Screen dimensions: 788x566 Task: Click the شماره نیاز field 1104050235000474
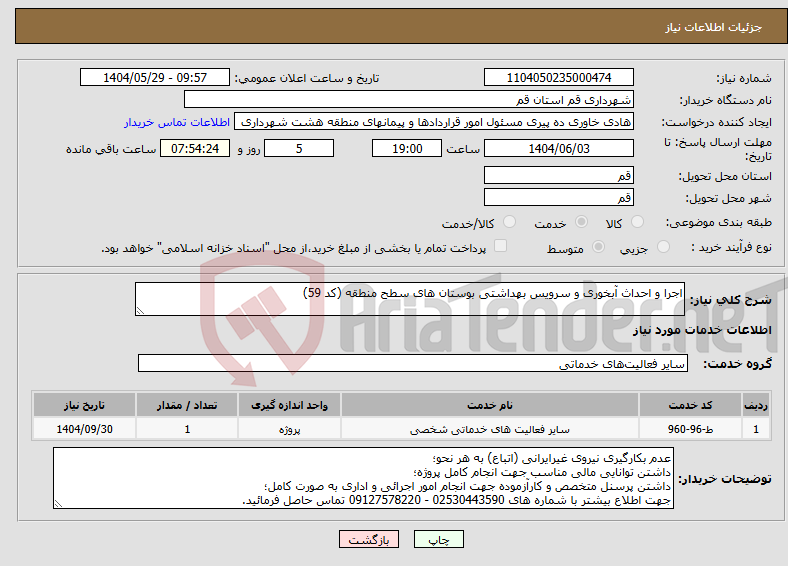tap(558, 77)
